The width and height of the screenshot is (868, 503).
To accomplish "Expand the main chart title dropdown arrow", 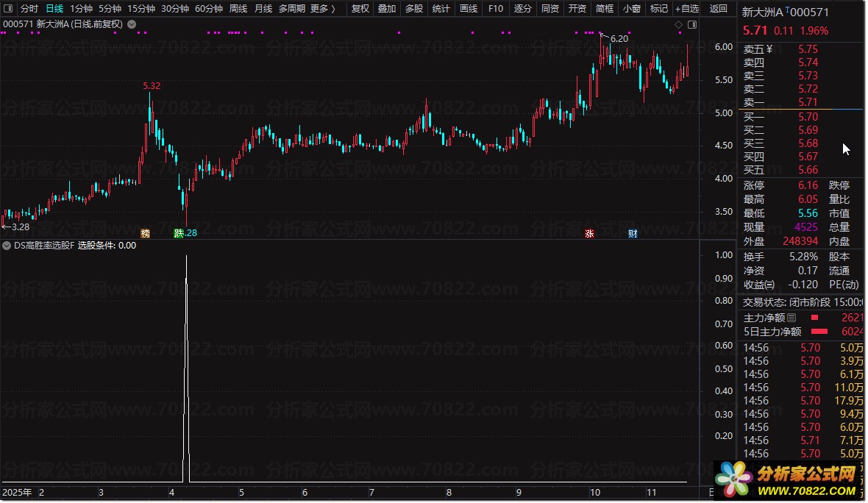I will 132,24.
